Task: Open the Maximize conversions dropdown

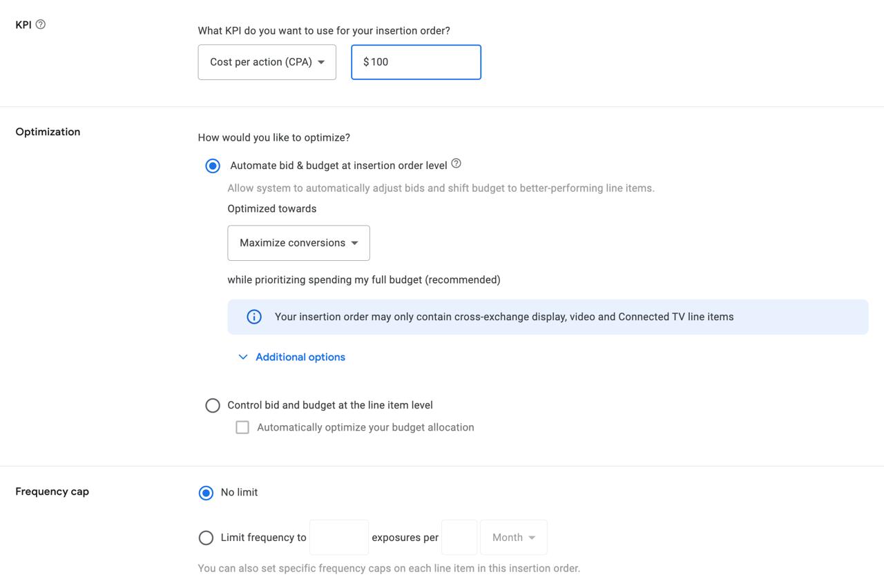Action: (298, 243)
